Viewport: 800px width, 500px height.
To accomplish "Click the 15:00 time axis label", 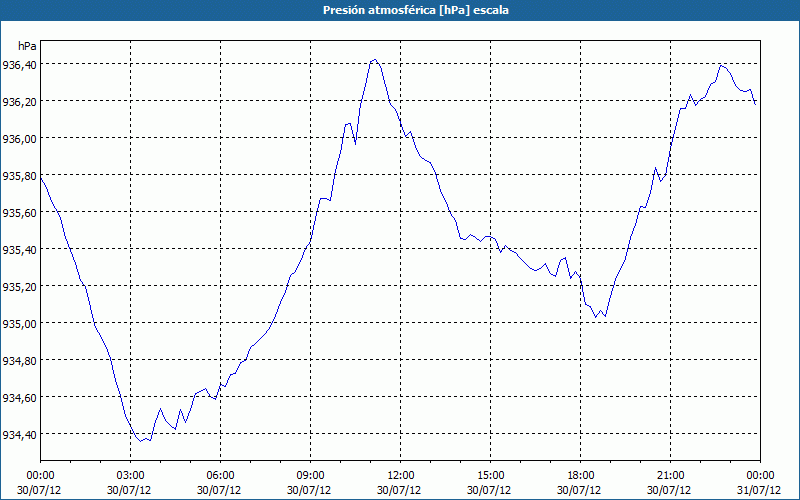I will [490, 475].
